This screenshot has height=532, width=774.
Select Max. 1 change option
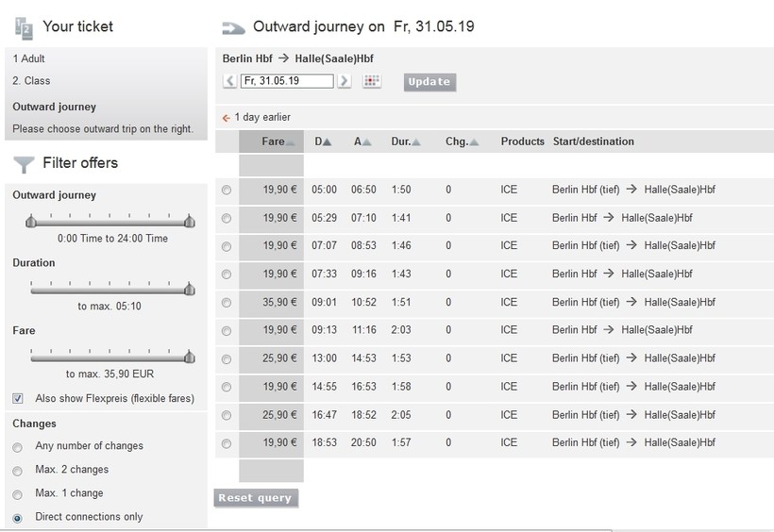click(x=18, y=494)
